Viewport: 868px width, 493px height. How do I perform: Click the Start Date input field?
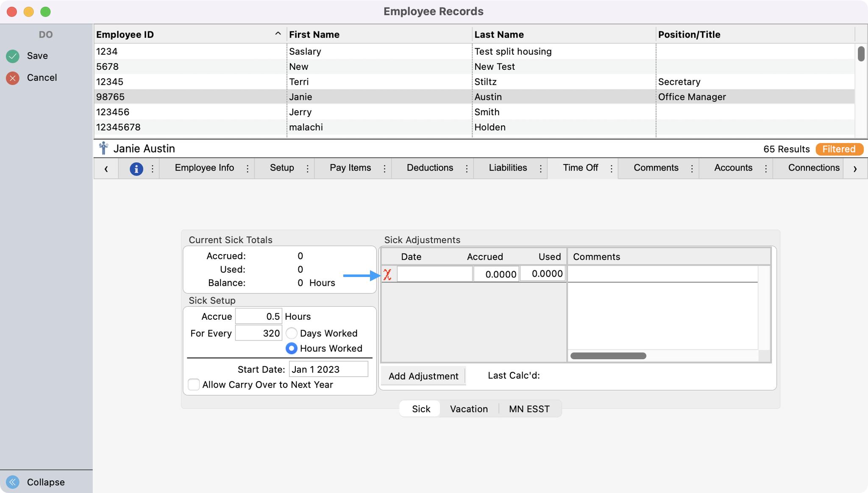pos(328,369)
